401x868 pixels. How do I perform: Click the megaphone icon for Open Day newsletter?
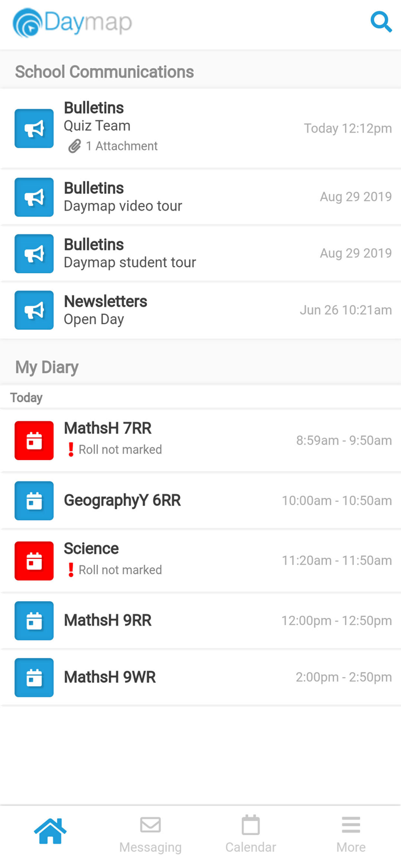tap(34, 310)
